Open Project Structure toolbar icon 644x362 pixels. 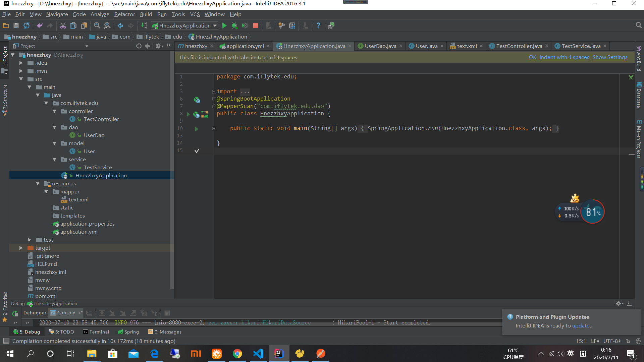point(292,25)
